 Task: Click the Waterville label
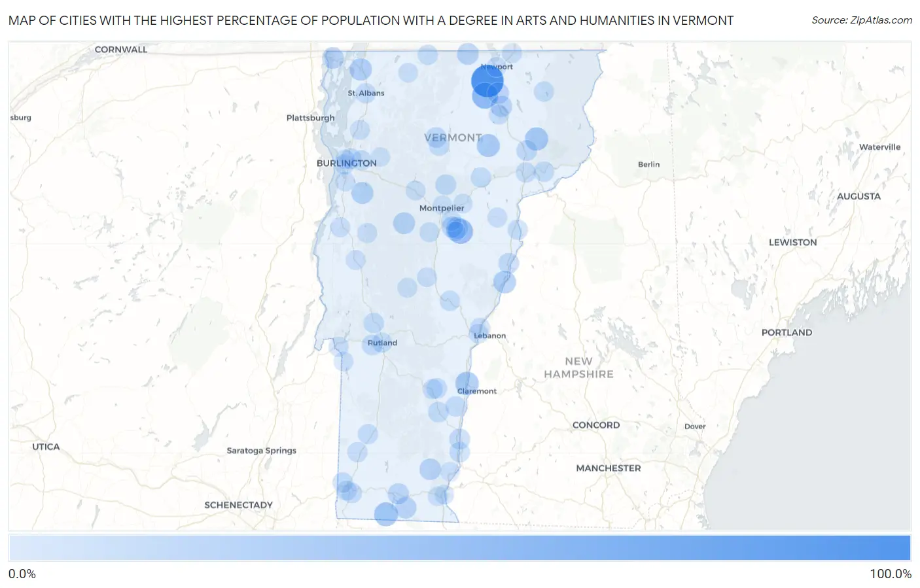pos(879,147)
